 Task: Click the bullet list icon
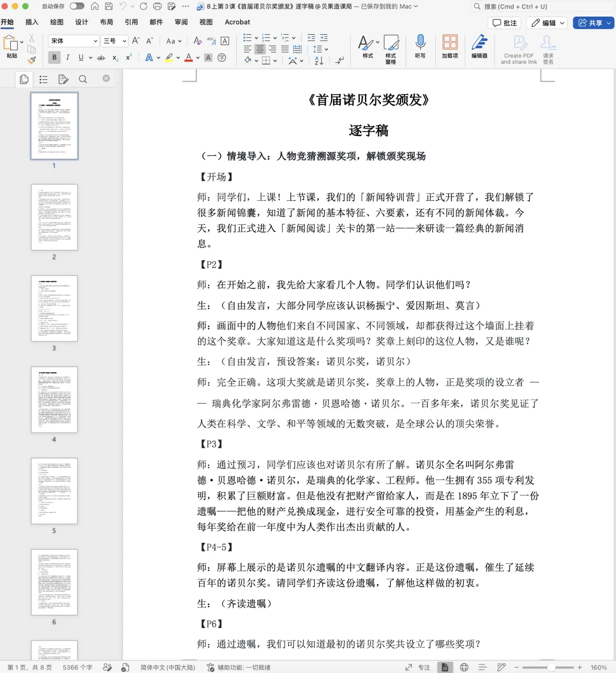click(x=248, y=38)
